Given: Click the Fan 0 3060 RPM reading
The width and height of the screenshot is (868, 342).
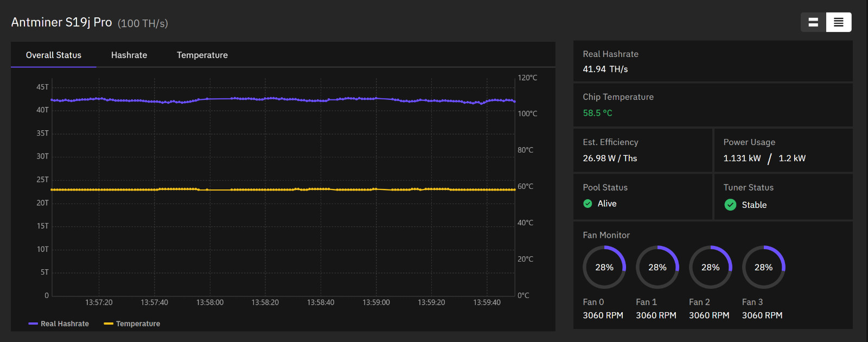Looking at the screenshot, I should coord(603,315).
